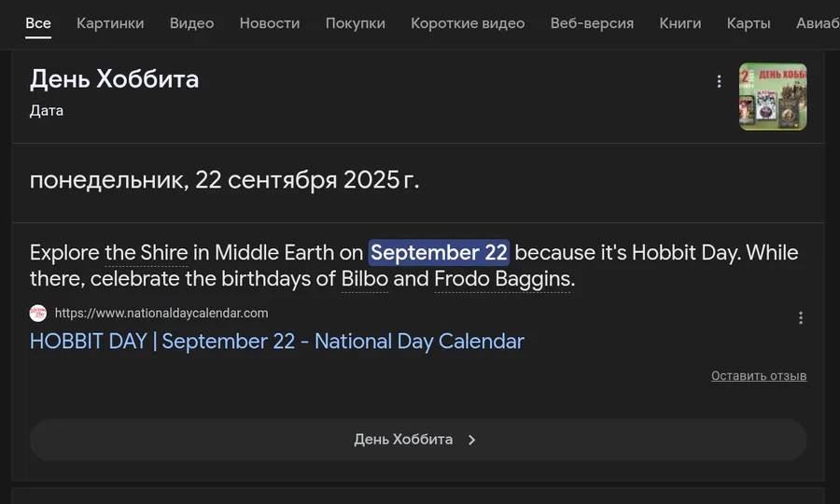The image size is (840, 504).
Task: Select the Новости tab
Action: pos(270,23)
